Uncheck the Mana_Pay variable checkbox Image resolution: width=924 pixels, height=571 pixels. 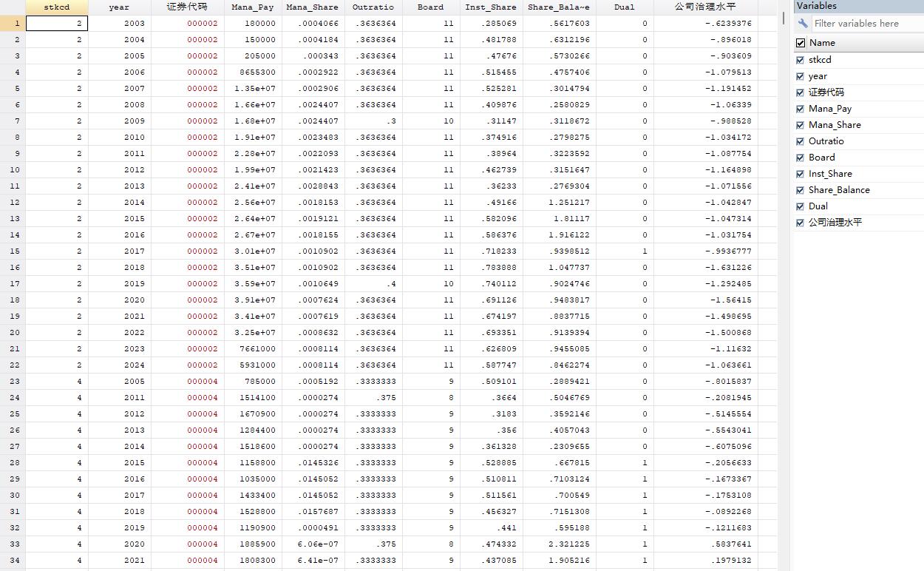pos(801,109)
